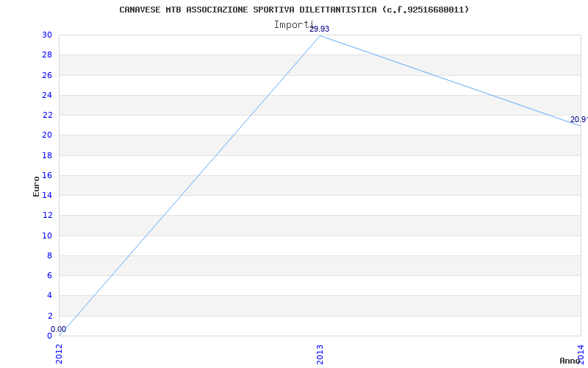Screen dimensions: 588x368
Task: Select the 20.91 data label
Action: coord(578,119)
